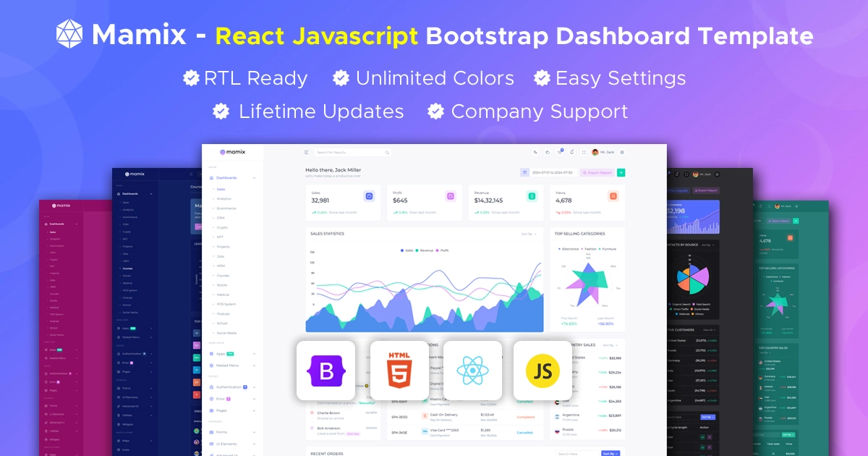The image size is (868, 456).
Task: Select Crypto item in white sidebar
Action: pyautogui.click(x=221, y=227)
